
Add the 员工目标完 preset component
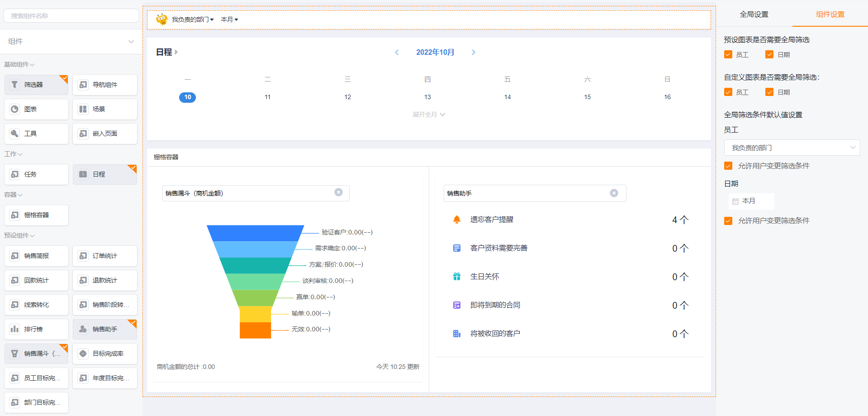click(36, 378)
